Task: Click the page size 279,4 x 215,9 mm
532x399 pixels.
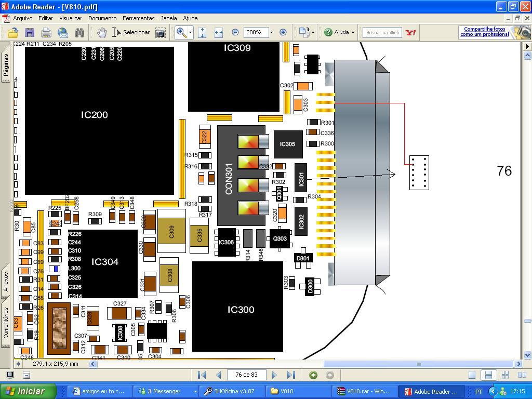Action: (55, 364)
